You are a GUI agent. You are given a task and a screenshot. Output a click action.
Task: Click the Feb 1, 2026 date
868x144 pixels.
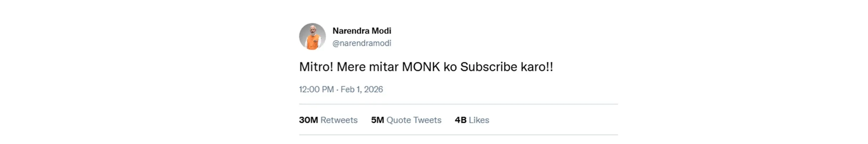point(362,89)
